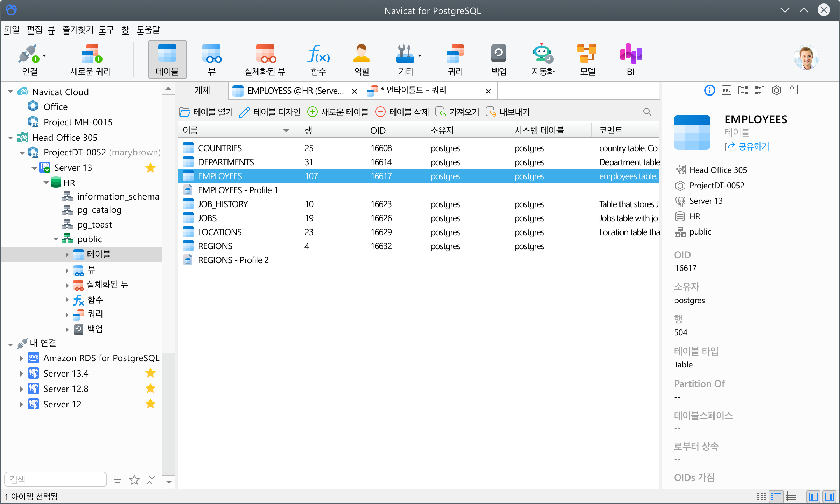Collapse the public schema node

tap(56, 239)
